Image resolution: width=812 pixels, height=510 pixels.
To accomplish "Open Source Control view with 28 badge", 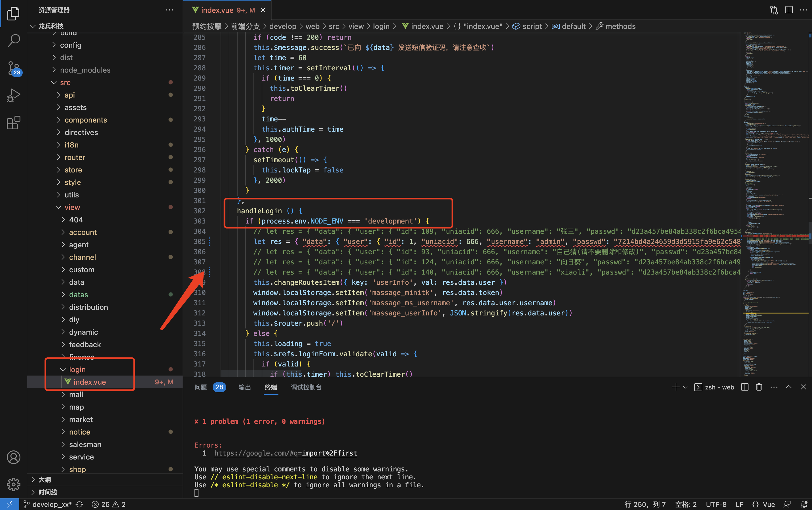I will click(14, 68).
